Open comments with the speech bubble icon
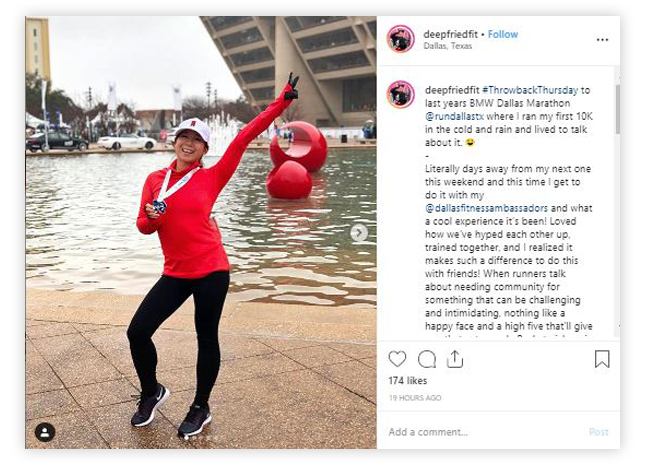The image size is (647, 473). coord(427,359)
